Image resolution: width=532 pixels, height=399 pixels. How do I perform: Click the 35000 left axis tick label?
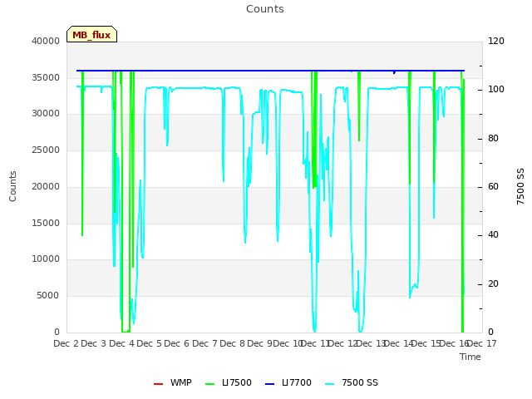point(46,77)
